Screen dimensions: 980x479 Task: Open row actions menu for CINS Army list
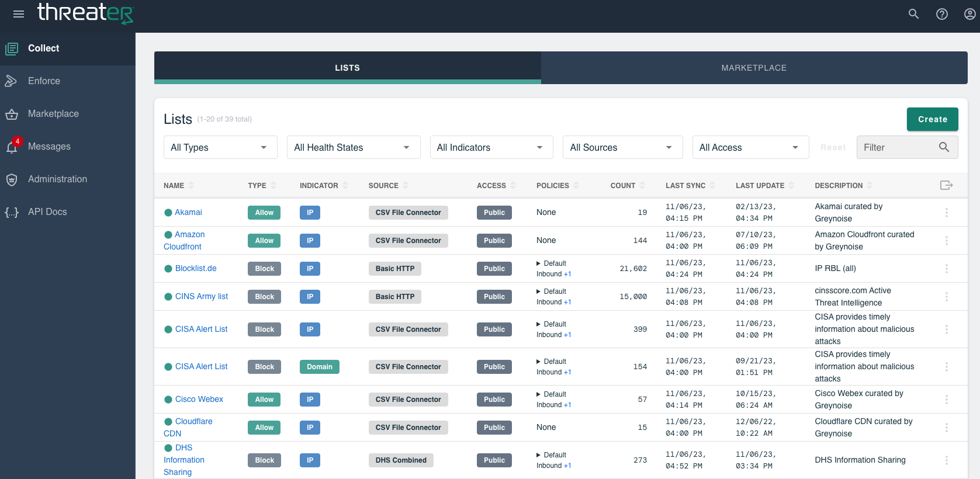click(x=947, y=297)
